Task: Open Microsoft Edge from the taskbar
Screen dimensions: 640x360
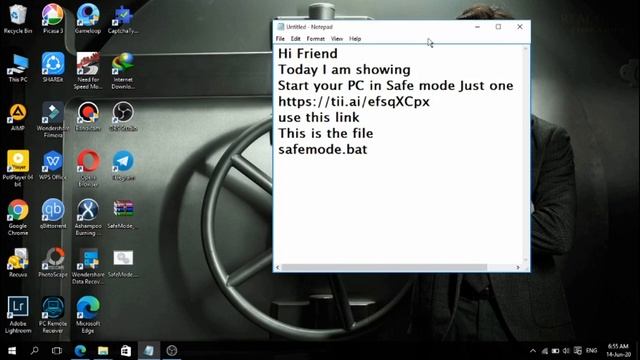Action: click(x=80, y=351)
